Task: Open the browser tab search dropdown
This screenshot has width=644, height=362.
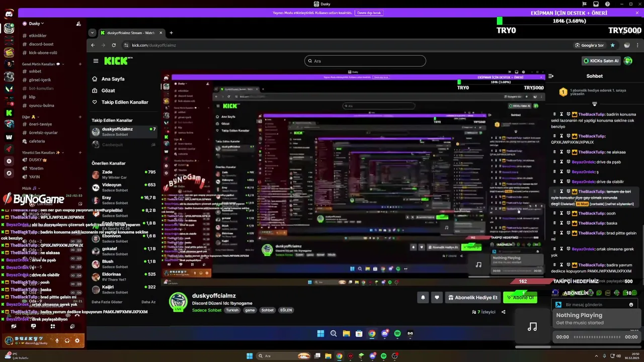Action: coord(92,33)
